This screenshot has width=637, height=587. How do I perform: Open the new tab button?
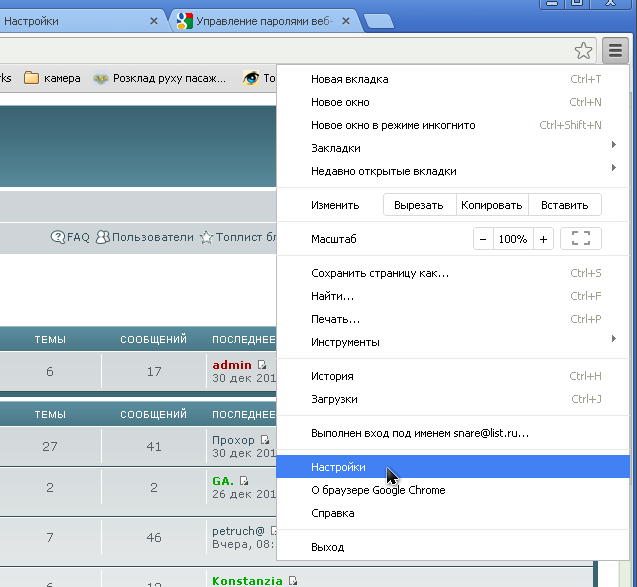click(378, 21)
